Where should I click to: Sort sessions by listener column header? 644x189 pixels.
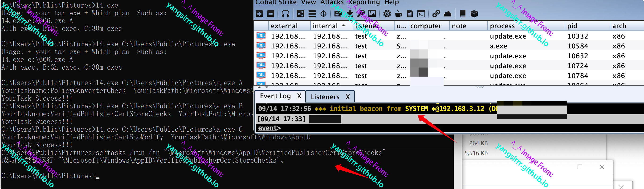pos(373,26)
